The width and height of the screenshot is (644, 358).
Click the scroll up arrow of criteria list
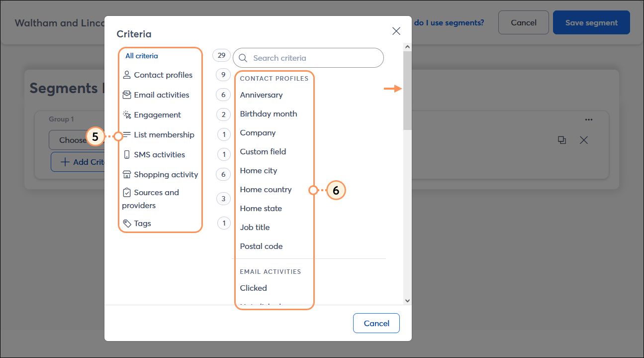click(x=407, y=47)
